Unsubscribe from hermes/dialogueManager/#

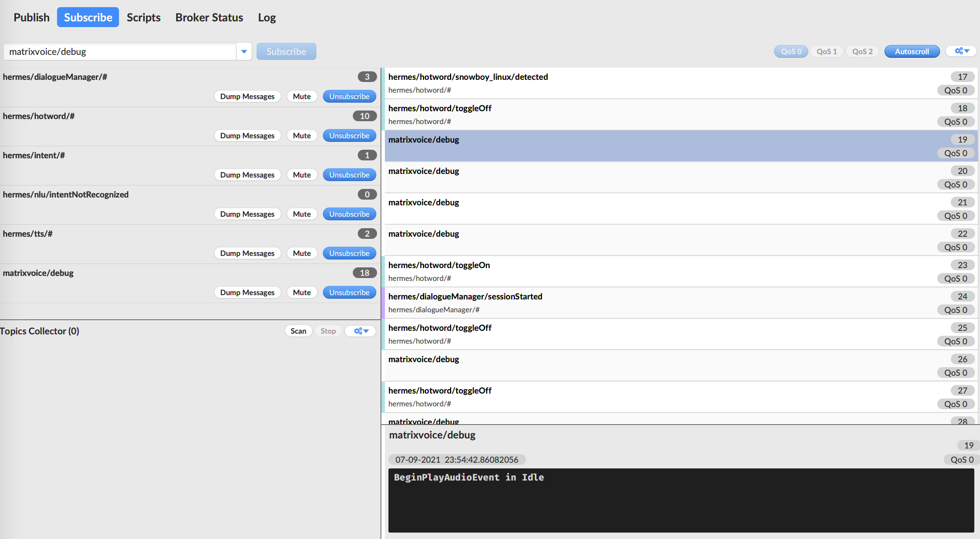(349, 96)
